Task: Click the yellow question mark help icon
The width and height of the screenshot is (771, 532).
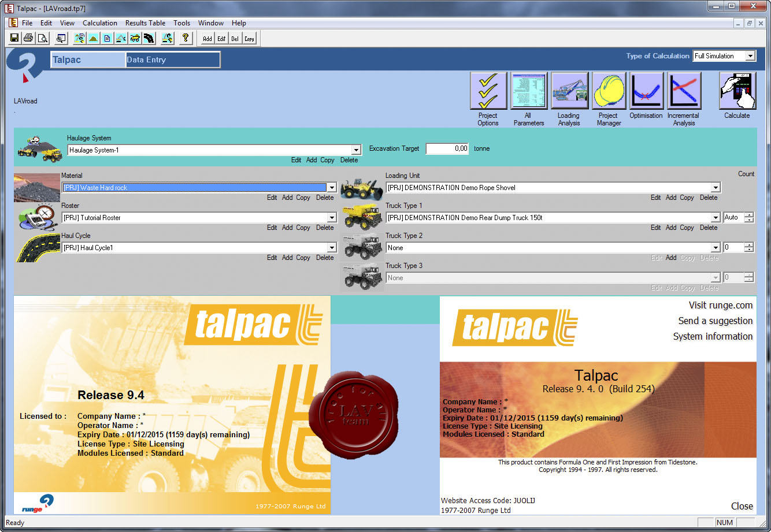Action: pyautogui.click(x=185, y=38)
